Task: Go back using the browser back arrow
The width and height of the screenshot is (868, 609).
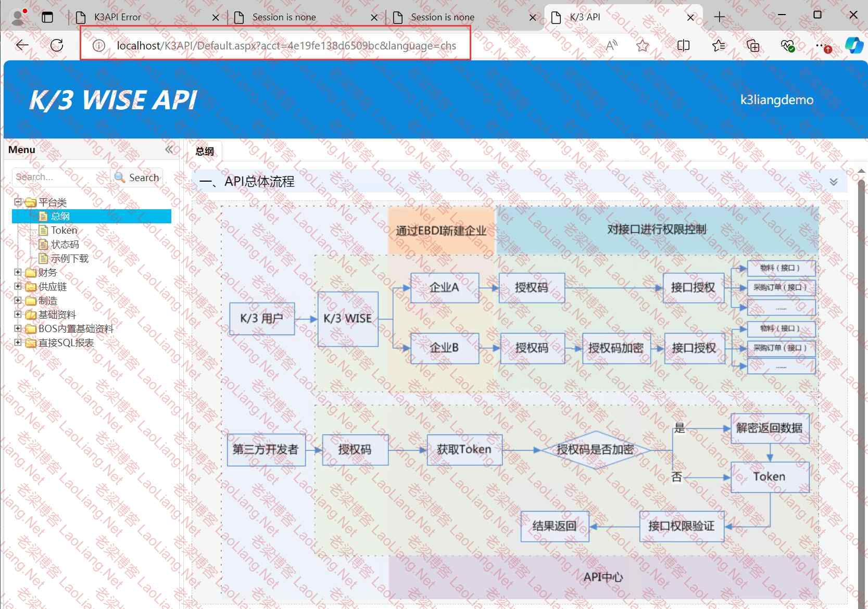Action: click(x=22, y=45)
